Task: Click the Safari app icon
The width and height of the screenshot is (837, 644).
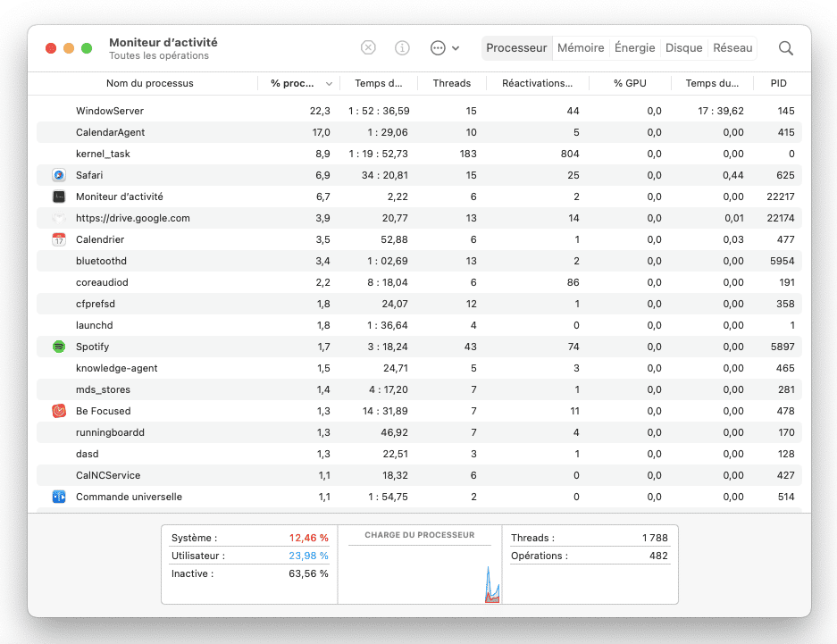Action: click(59, 175)
